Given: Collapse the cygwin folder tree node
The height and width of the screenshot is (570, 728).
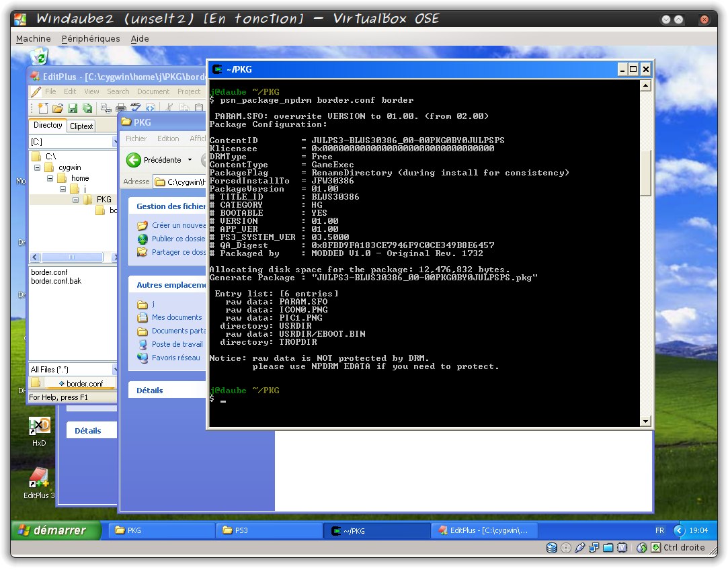Looking at the screenshot, I should 37,167.
